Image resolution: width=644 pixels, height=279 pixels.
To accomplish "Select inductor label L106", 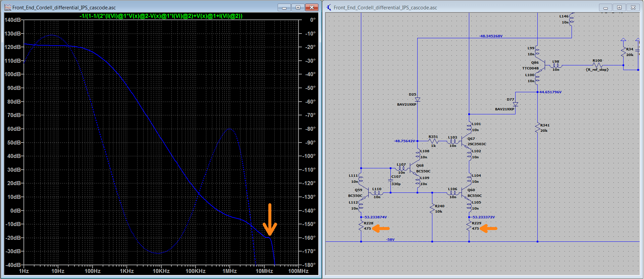I will pos(452,189).
